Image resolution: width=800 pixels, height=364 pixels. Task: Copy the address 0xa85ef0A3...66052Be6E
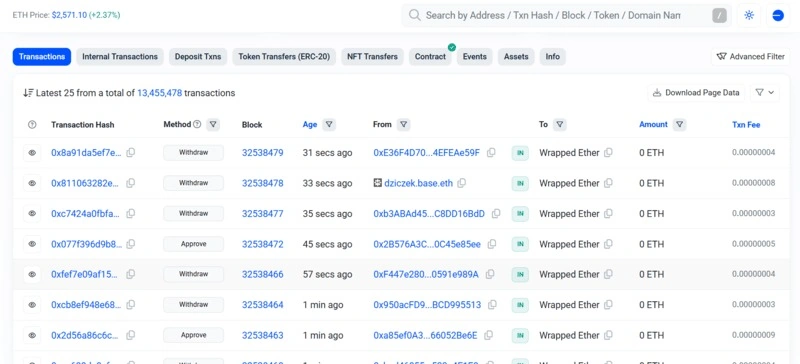[x=488, y=335]
